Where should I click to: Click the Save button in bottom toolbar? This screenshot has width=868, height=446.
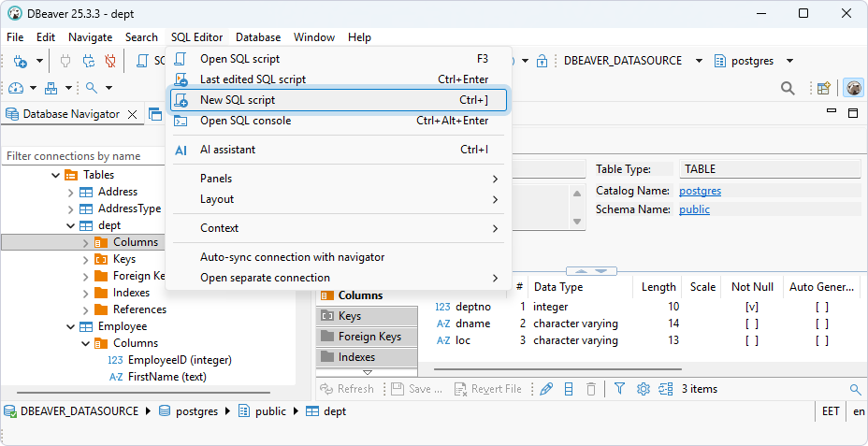click(417, 389)
